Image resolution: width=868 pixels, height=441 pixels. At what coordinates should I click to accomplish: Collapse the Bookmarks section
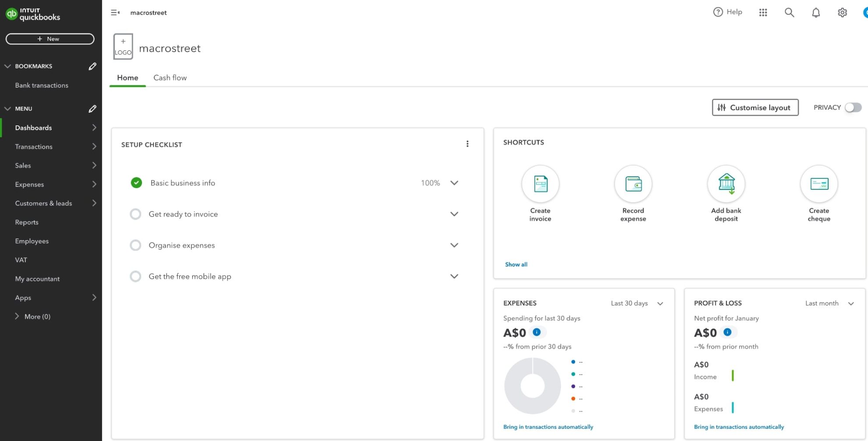[7, 66]
